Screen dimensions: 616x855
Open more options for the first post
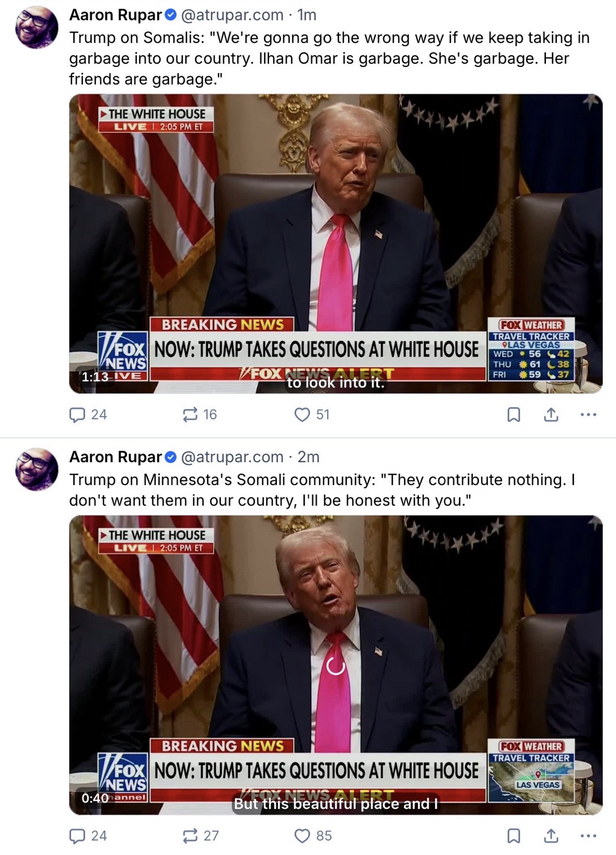coord(588,415)
